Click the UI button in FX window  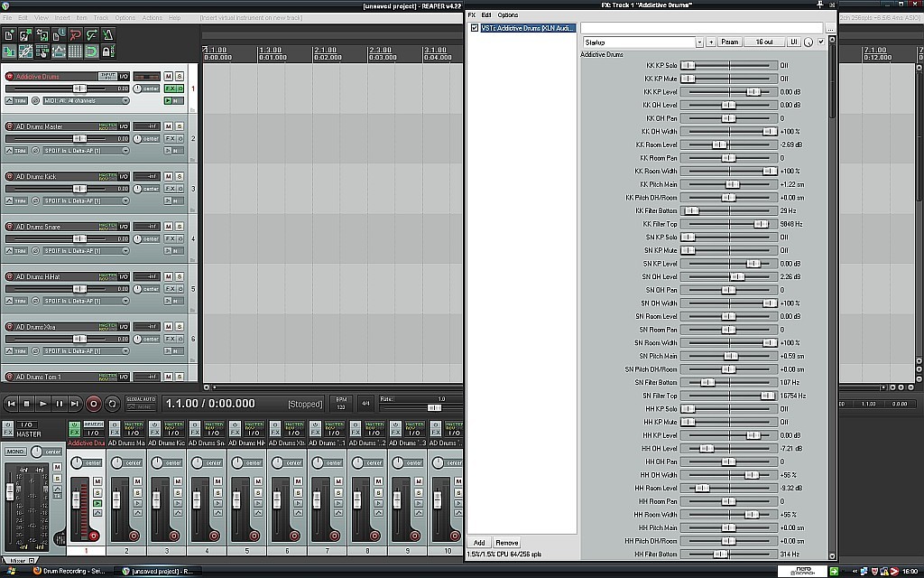pyautogui.click(x=794, y=42)
